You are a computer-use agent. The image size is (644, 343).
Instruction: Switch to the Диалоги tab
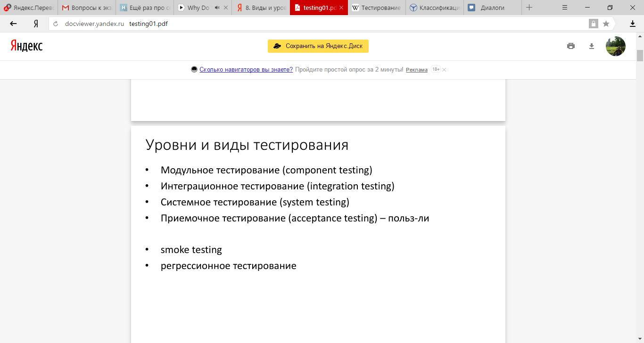coord(493,8)
